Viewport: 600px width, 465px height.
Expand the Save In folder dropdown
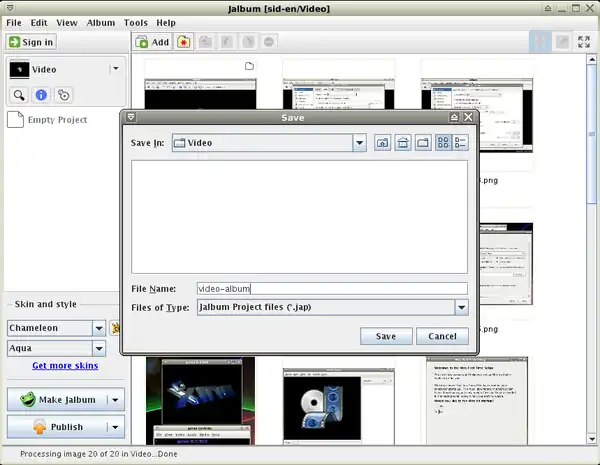click(x=359, y=143)
